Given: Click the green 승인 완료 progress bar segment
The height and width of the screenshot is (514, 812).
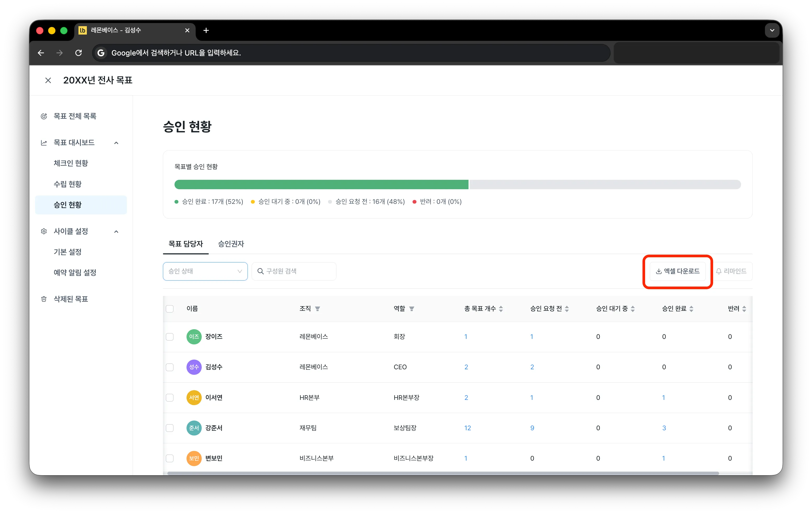Looking at the screenshot, I should (321, 185).
